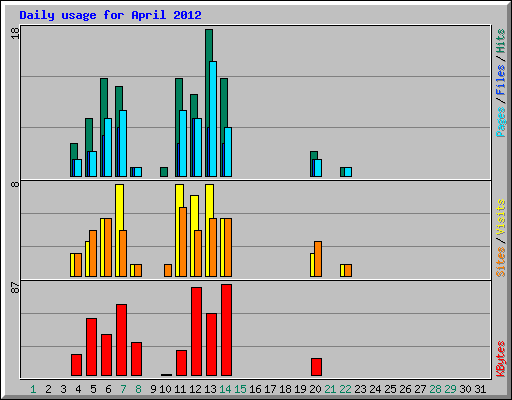Click the orange sites bar for day 10
The image size is (512, 400).
coord(168,270)
